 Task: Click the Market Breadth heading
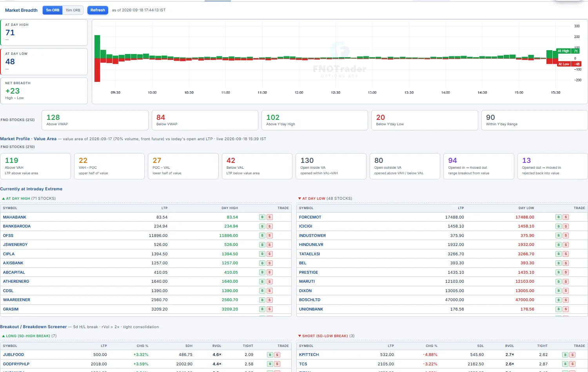point(21,10)
